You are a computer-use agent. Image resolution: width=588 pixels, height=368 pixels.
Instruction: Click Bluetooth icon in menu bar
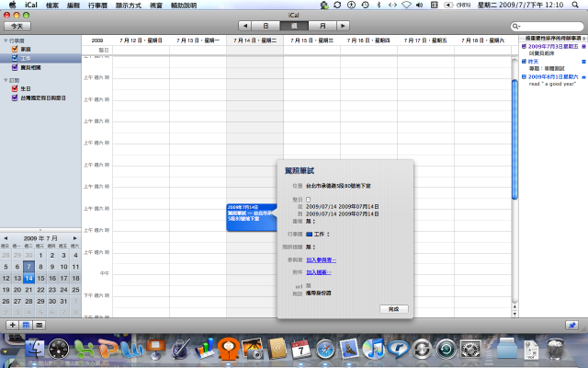tap(379, 5)
